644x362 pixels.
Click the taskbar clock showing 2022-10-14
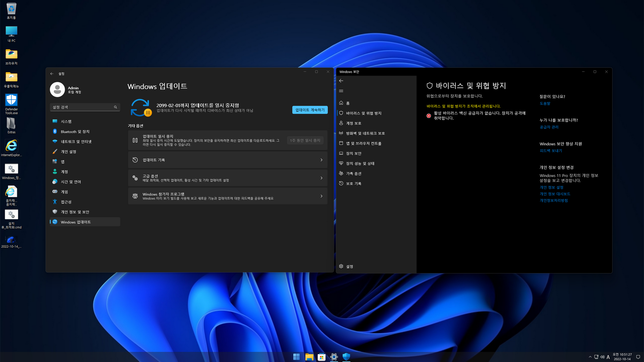pos(622,357)
